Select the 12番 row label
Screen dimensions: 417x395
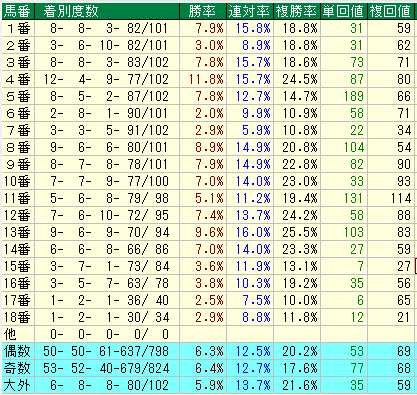pos(17,215)
